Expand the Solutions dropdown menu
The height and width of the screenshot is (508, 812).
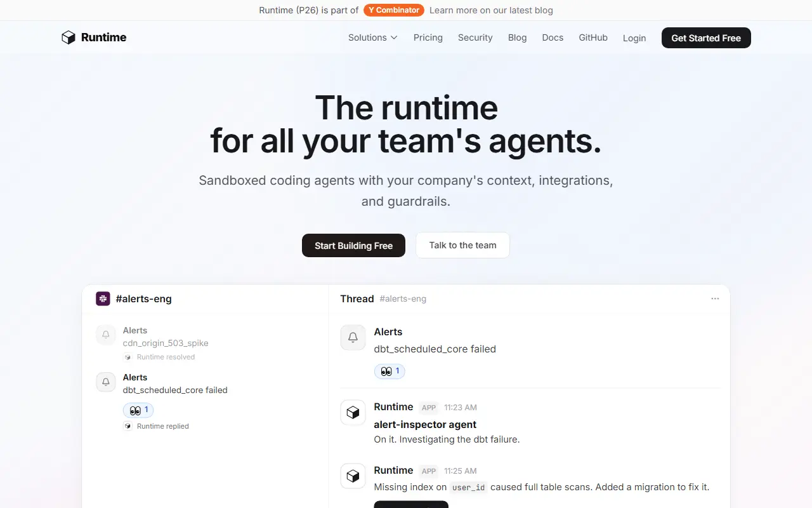(373, 37)
